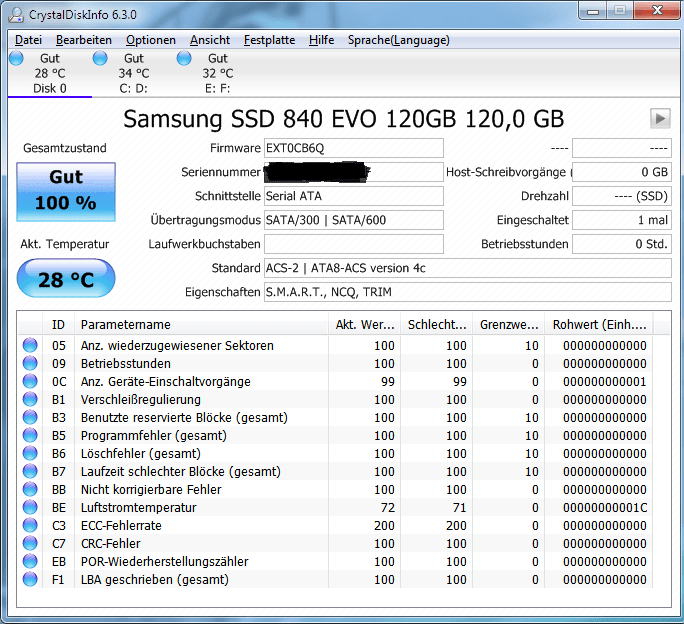Image resolution: width=684 pixels, height=624 pixels.
Task: Click the Grenzwe... column header
Action: coord(509,325)
